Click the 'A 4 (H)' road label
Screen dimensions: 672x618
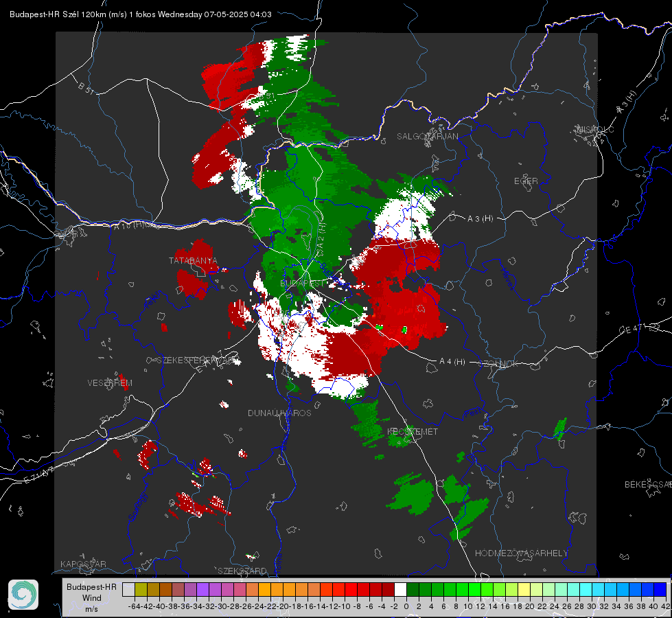pos(452,362)
